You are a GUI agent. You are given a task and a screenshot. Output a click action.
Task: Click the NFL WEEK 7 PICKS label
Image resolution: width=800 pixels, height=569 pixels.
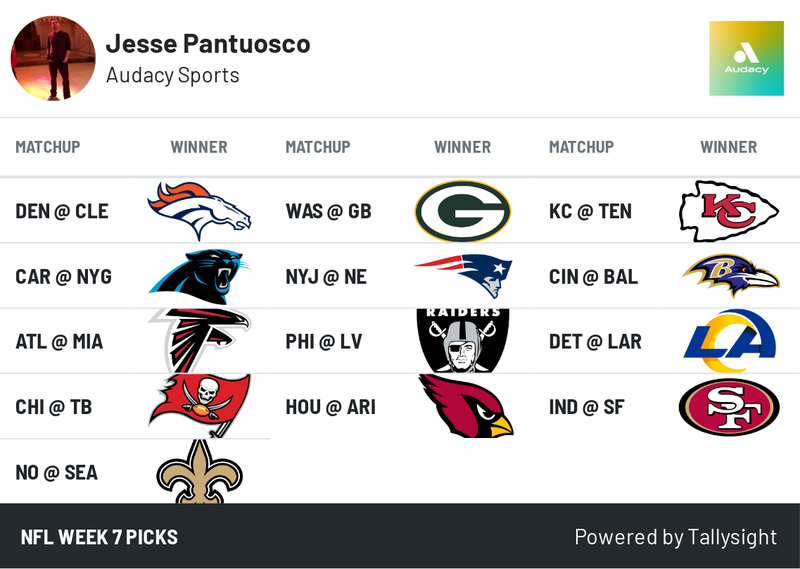coord(99,537)
